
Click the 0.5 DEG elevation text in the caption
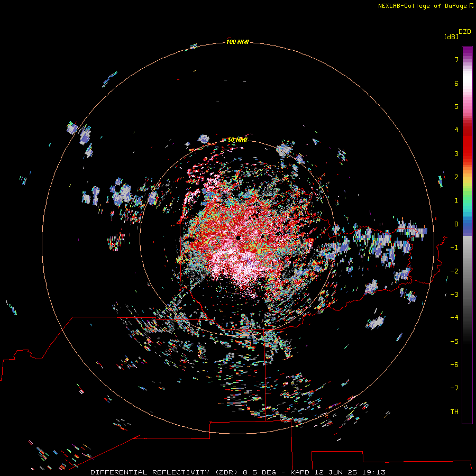tap(260, 472)
